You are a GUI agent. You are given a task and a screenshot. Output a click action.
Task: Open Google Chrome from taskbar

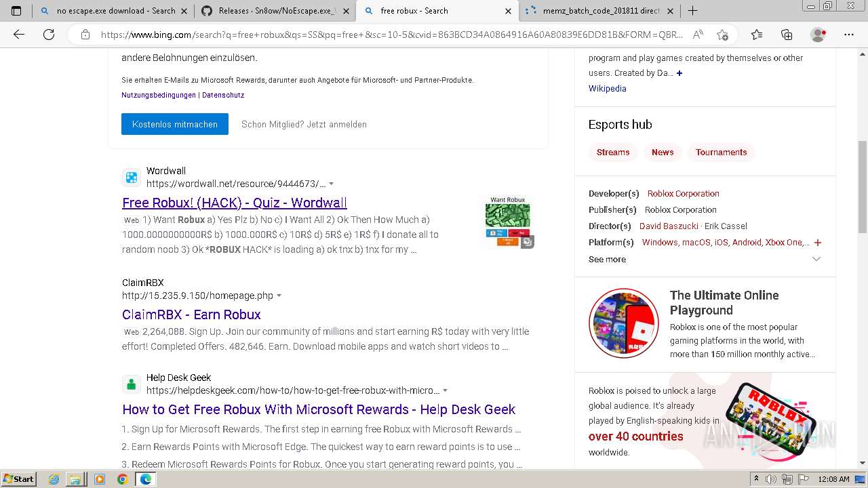tap(122, 479)
